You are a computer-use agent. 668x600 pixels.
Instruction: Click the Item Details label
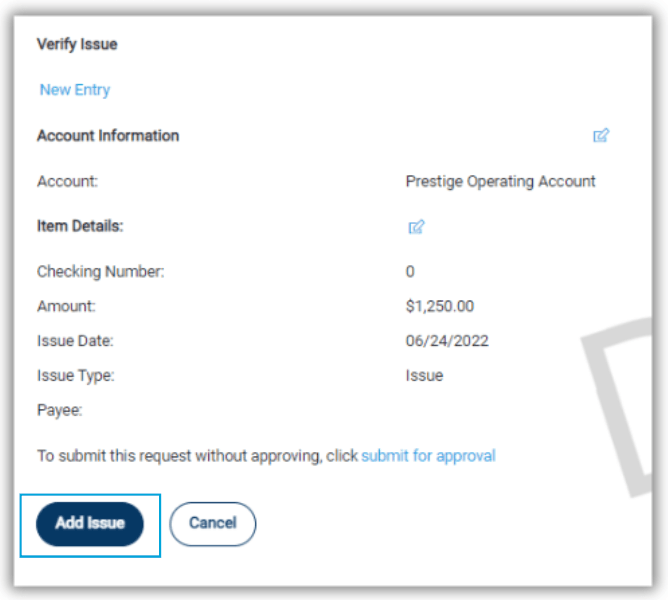point(80,226)
